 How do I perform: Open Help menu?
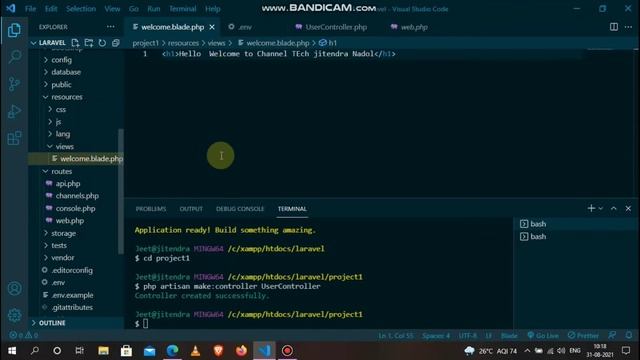213,9
